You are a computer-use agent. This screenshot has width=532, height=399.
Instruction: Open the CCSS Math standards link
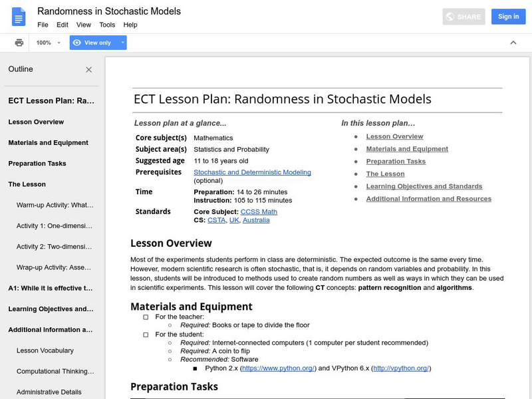click(x=259, y=211)
